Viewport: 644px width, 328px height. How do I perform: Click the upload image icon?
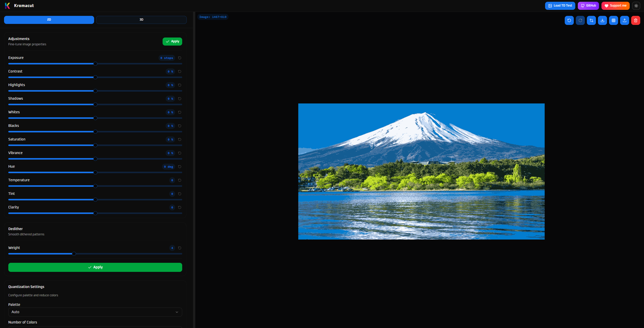click(x=624, y=20)
